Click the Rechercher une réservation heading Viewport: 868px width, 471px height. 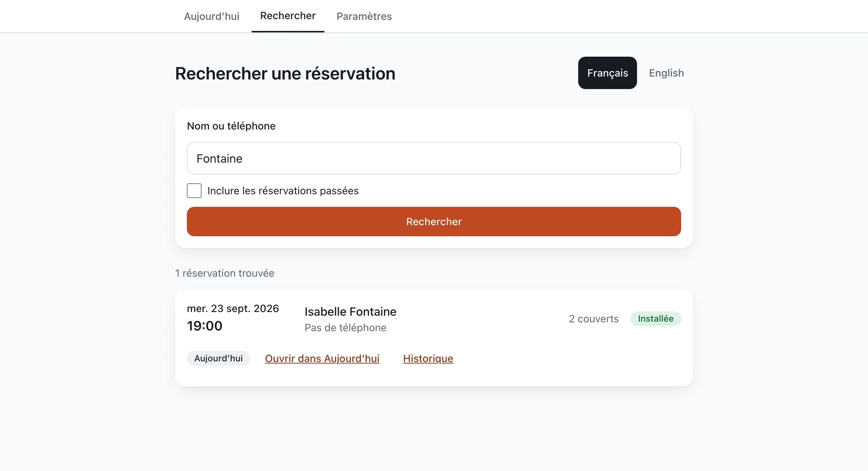point(285,73)
